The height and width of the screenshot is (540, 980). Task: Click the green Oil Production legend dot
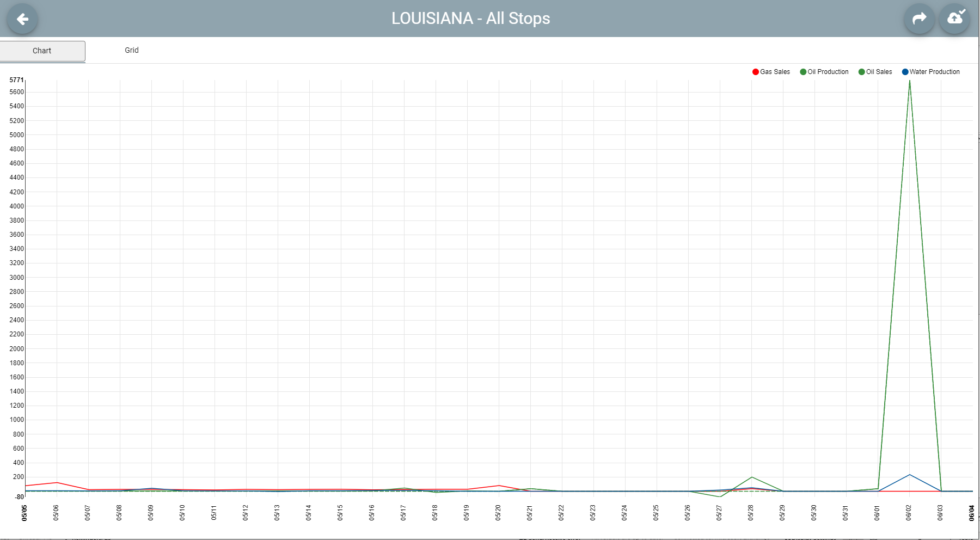tap(803, 72)
